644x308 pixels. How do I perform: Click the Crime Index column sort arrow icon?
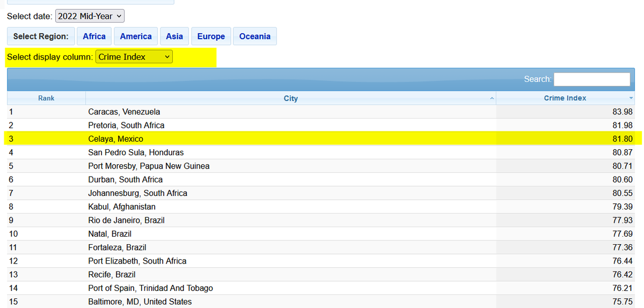coord(631,98)
